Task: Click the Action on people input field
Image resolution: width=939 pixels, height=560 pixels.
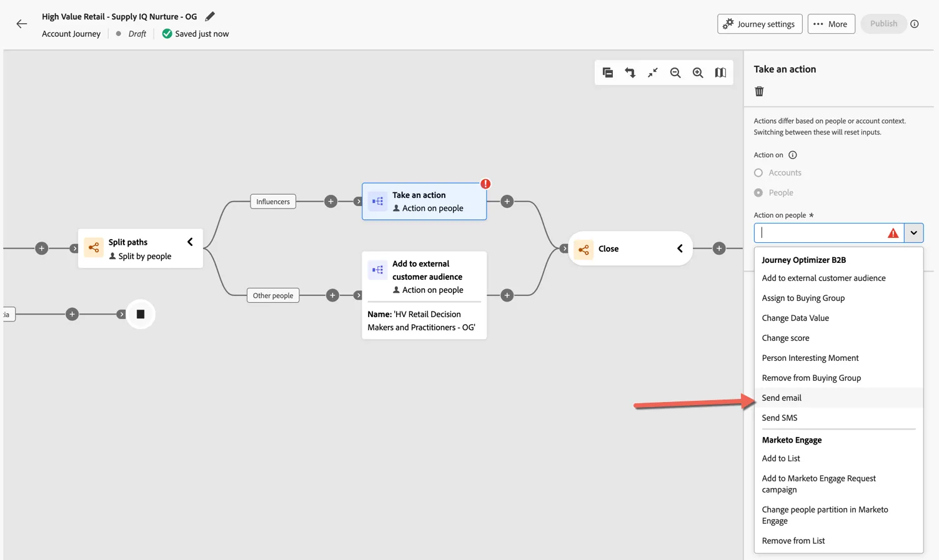Action: tap(829, 233)
